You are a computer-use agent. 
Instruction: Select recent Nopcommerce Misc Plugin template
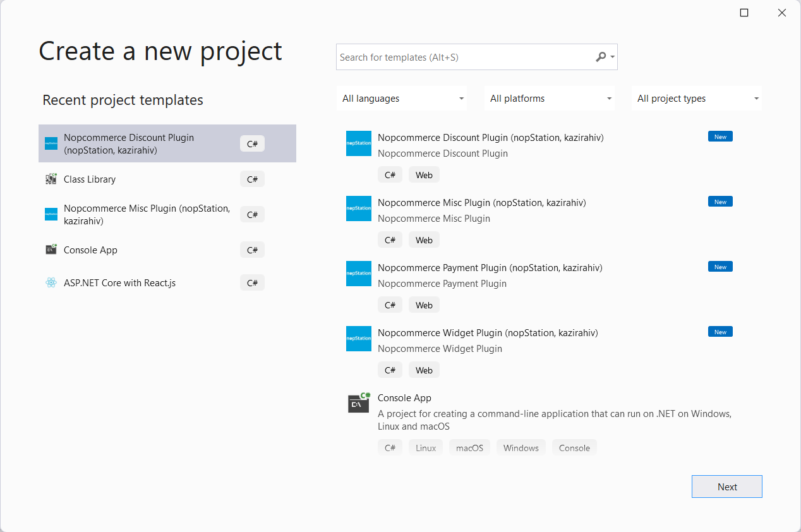tap(167, 214)
